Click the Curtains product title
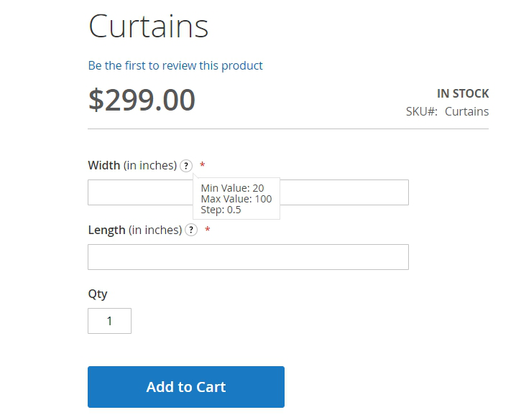 click(x=148, y=27)
